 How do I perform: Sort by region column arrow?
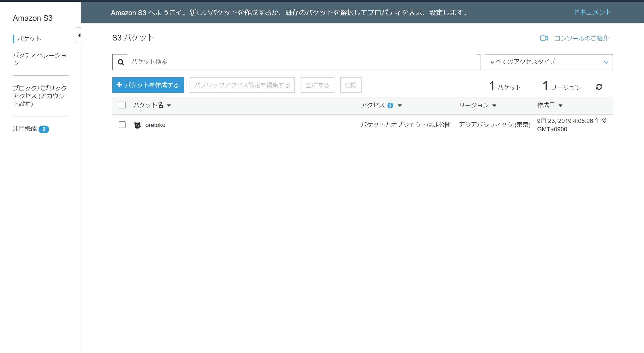pos(494,106)
